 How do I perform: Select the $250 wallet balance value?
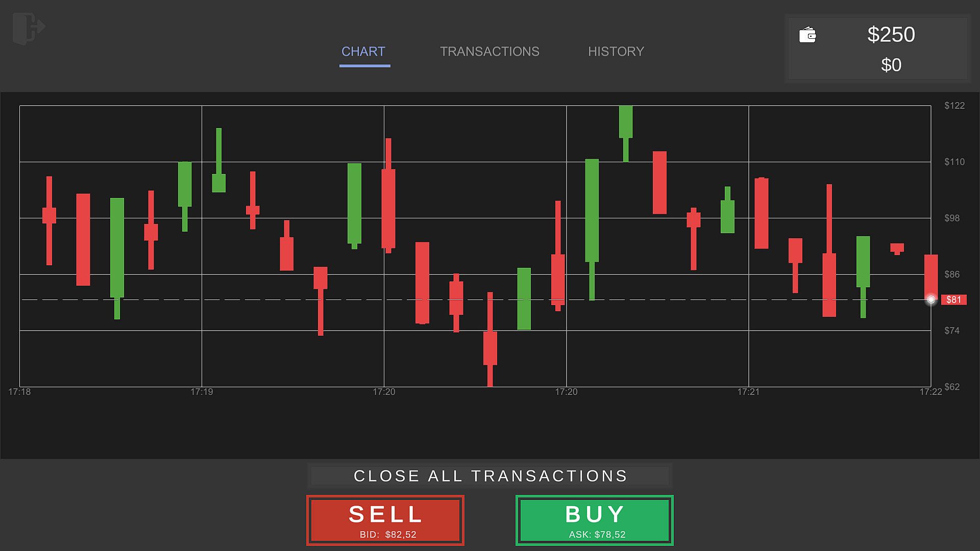coord(891,35)
